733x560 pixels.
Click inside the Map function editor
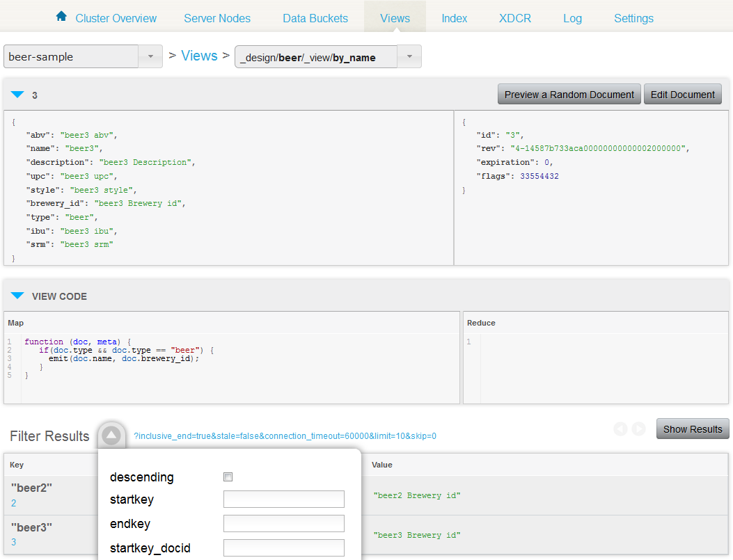pyautogui.click(x=240, y=368)
